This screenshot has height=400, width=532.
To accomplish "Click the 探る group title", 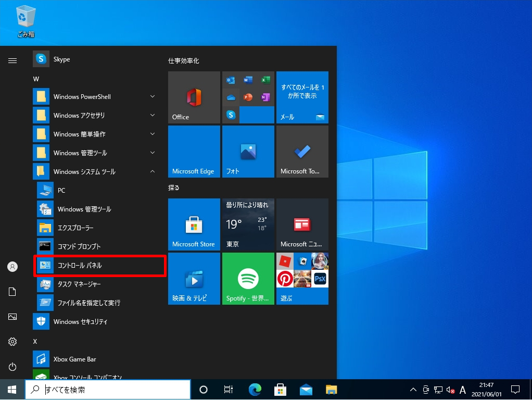I will click(174, 188).
